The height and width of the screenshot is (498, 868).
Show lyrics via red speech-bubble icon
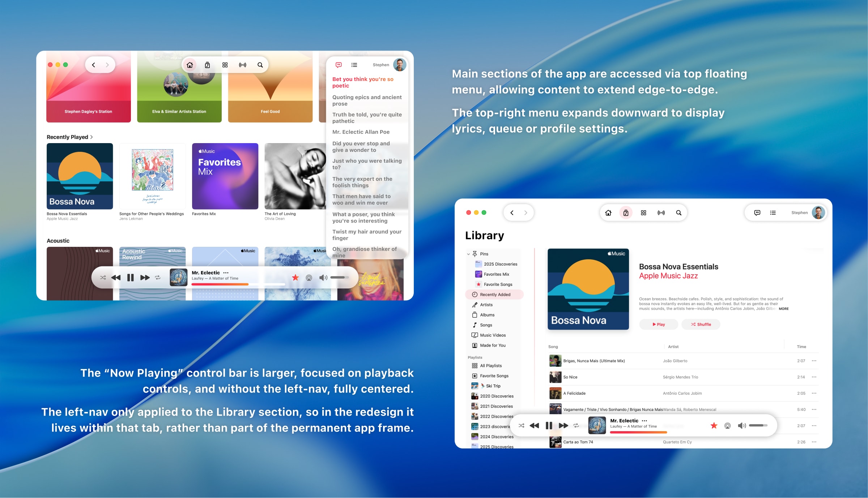coord(339,65)
